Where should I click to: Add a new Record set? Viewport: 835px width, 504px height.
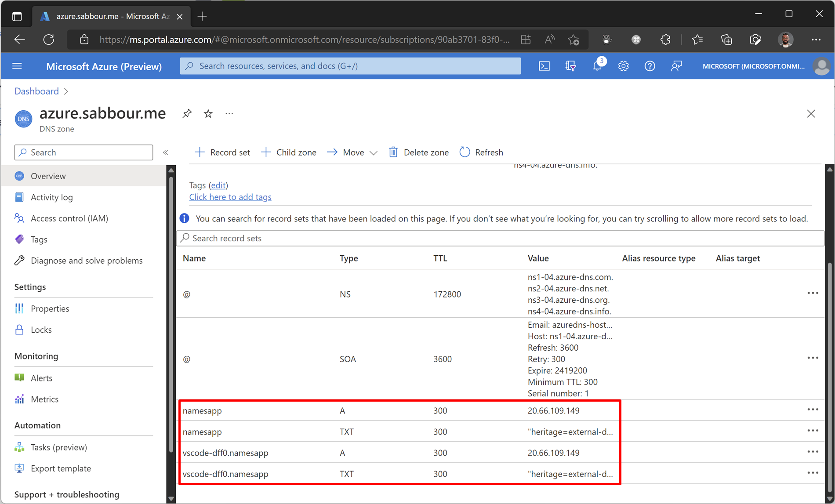point(222,152)
